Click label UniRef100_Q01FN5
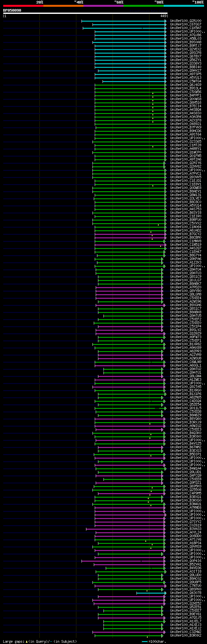This screenshot has width=207, height=644. (x=186, y=156)
